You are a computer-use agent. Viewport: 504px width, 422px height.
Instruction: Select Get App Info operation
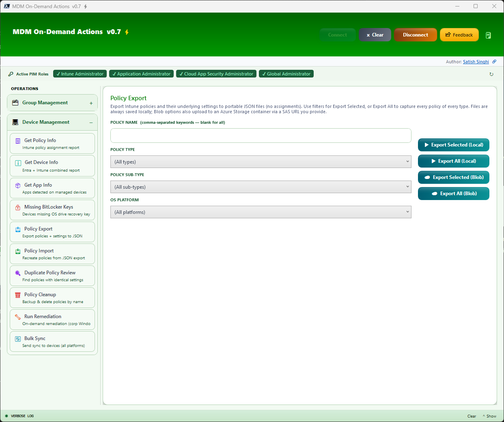(52, 188)
